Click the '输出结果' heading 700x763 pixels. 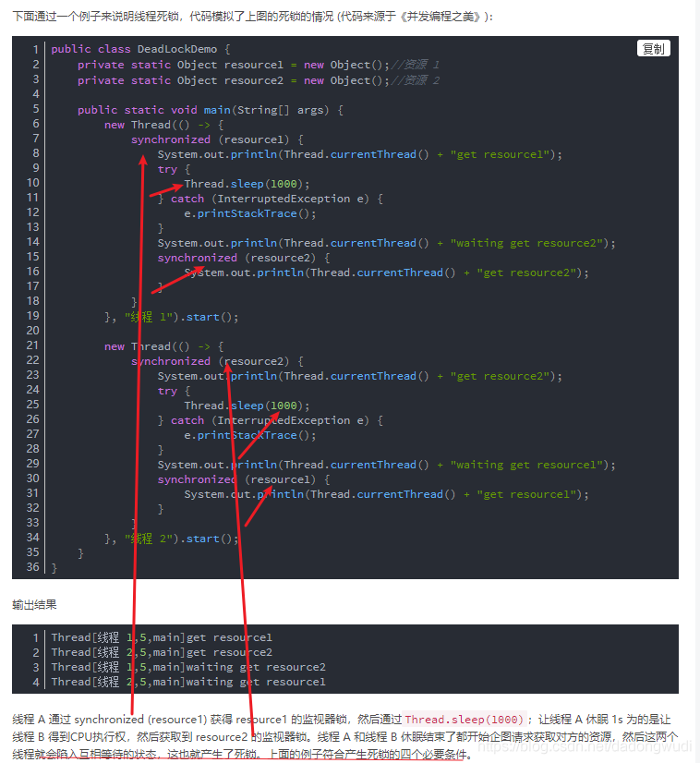click(34, 605)
